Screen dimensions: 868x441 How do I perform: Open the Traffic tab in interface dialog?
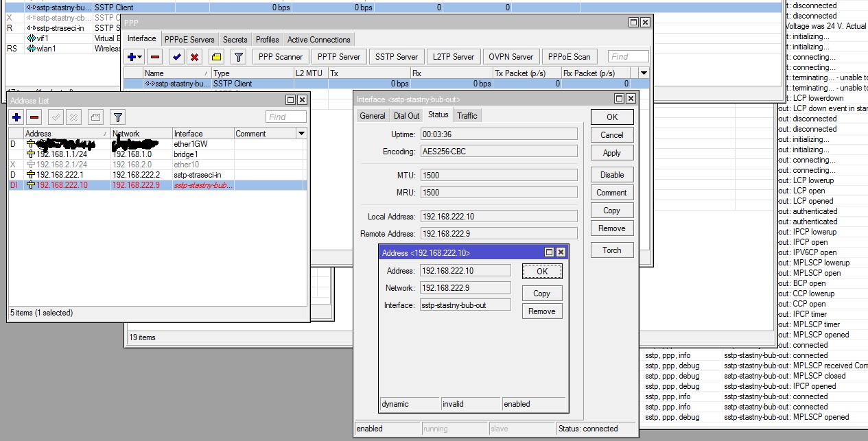click(467, 115)
